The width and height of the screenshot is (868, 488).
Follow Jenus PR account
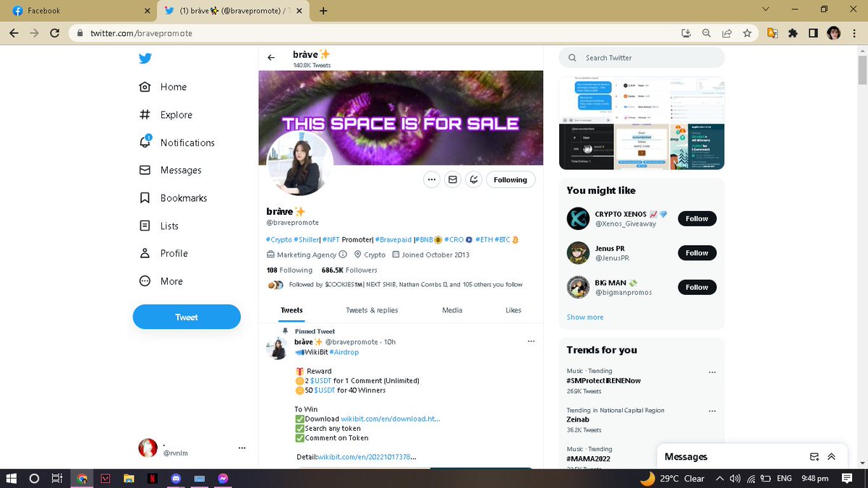click(697, 253)
